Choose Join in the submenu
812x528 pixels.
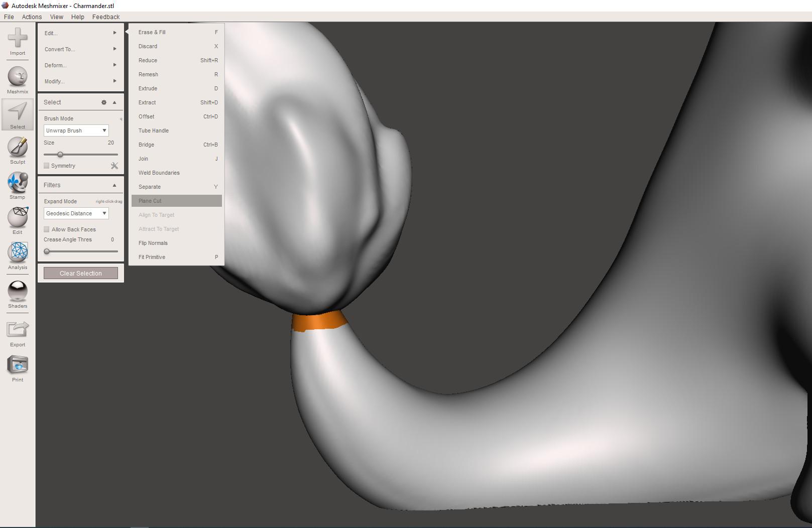pyautogui.click(x=177, y=159)
